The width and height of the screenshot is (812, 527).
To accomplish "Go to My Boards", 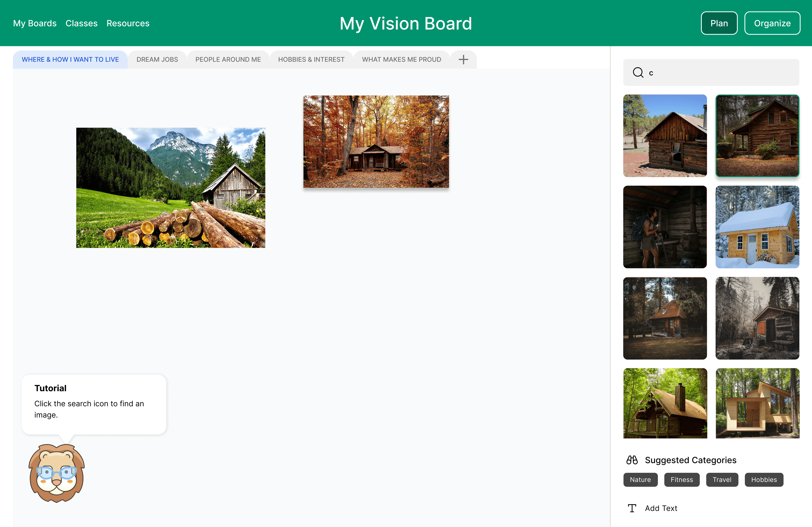I will [x=35, y=23].
